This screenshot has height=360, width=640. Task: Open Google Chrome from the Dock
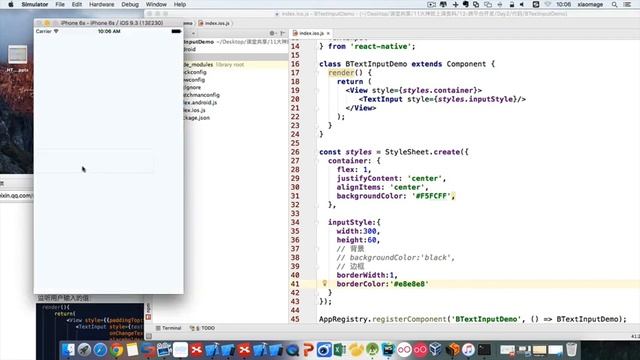point(116,350)
